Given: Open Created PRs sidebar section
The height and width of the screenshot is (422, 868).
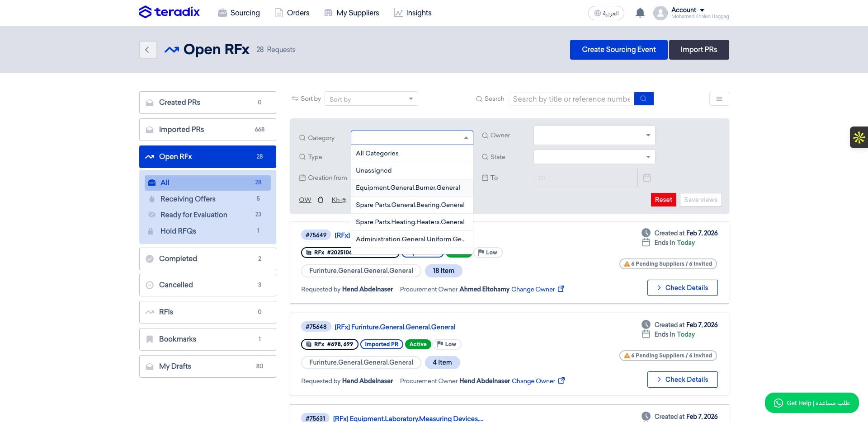Looking at the screenshot, I should coord(208,103).
